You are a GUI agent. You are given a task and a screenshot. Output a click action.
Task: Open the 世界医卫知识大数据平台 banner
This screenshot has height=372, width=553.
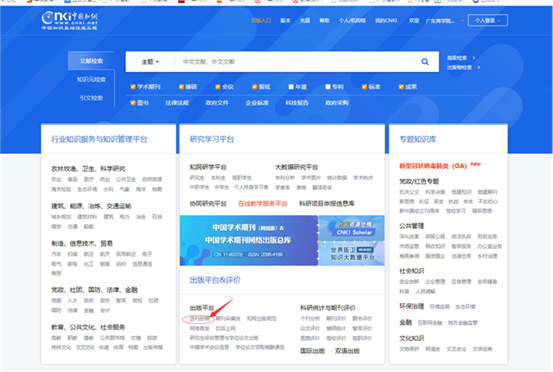pos(352,254)
